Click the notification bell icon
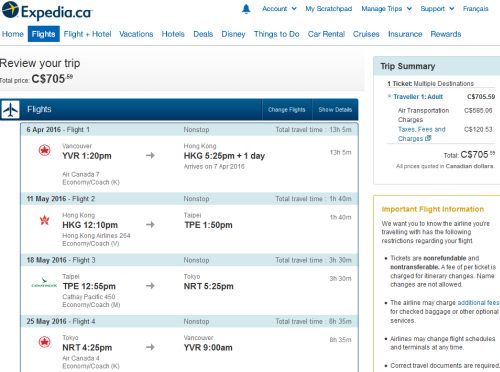500x372 pixels. click(246, 9)
